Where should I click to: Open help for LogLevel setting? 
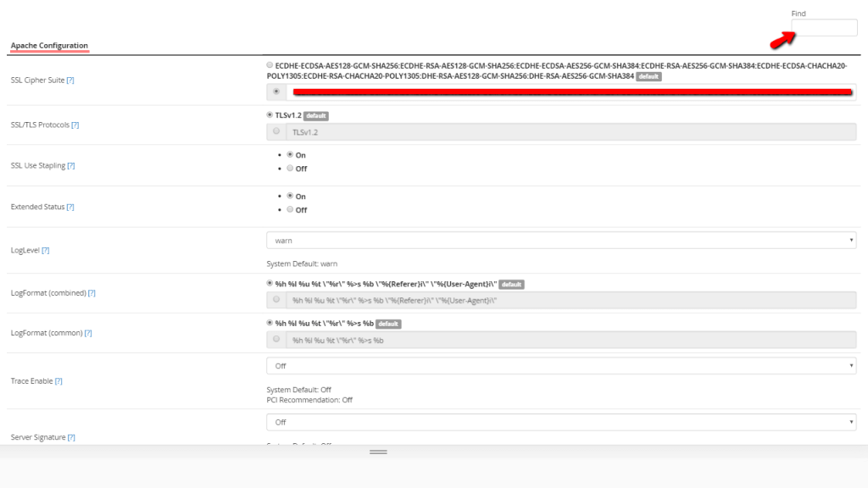pyautogui.click(x=46, y=251)
